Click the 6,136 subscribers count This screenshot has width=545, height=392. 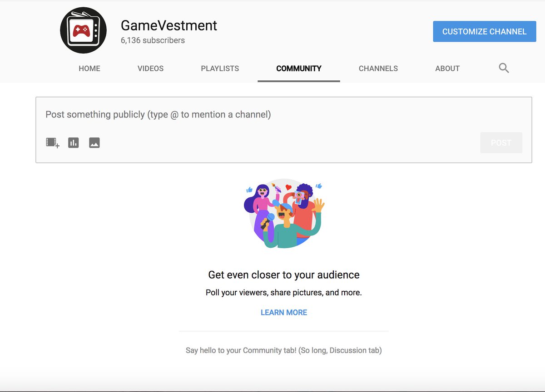[x=153, y=40]
